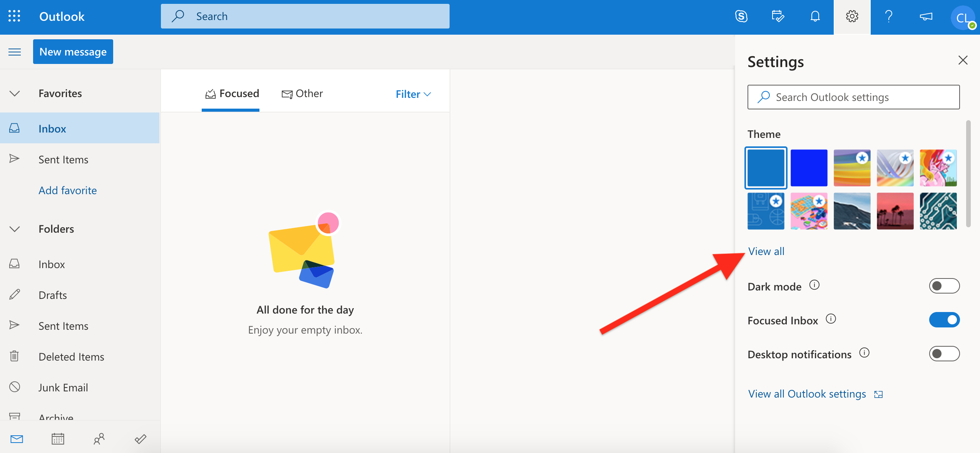Viewport: 980px width, 453px height.
Task: Click View all Outlook settings link
Action: tap(816, 394)
